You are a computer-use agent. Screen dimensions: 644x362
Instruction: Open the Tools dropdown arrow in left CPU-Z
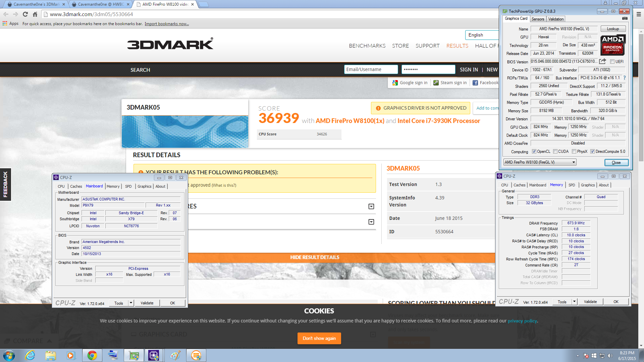131,303
